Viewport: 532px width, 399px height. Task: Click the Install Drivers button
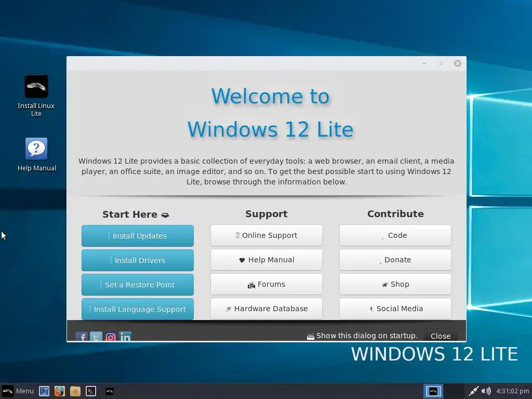138,260
